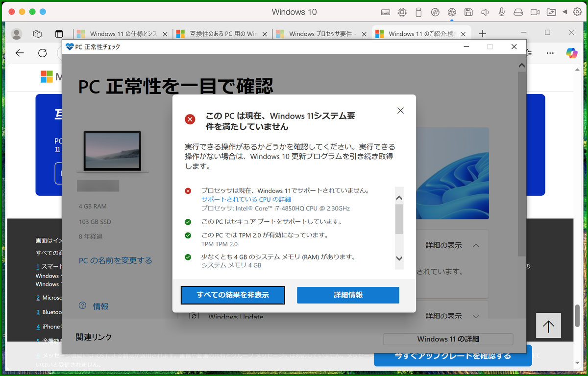Open the shared folder icon in VM toolbar

[x=552, y=12]
